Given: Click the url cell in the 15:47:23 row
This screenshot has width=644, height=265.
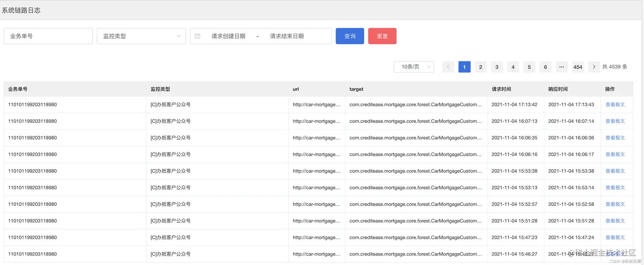Looking at the screenshot, I should click(316, 237).
